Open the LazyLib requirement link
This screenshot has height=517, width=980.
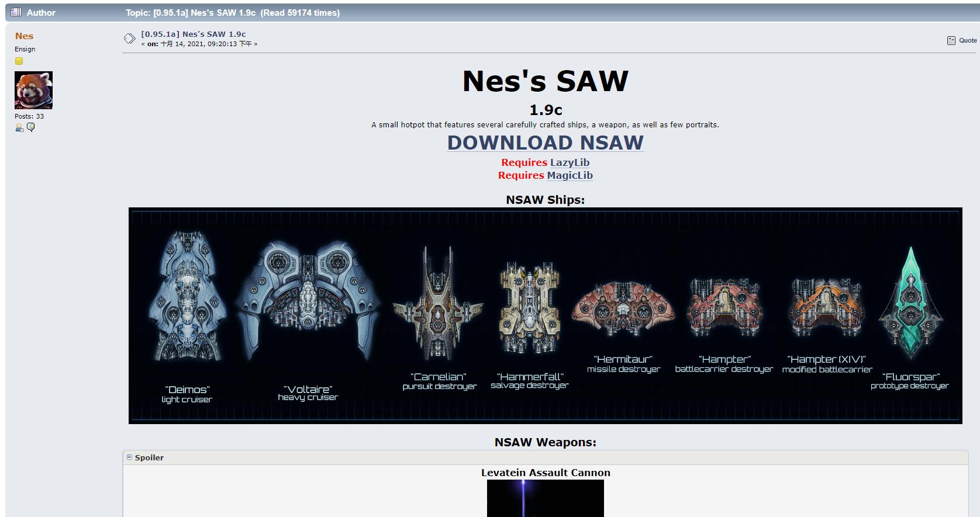pyautogui.click(x=570, y=162)
